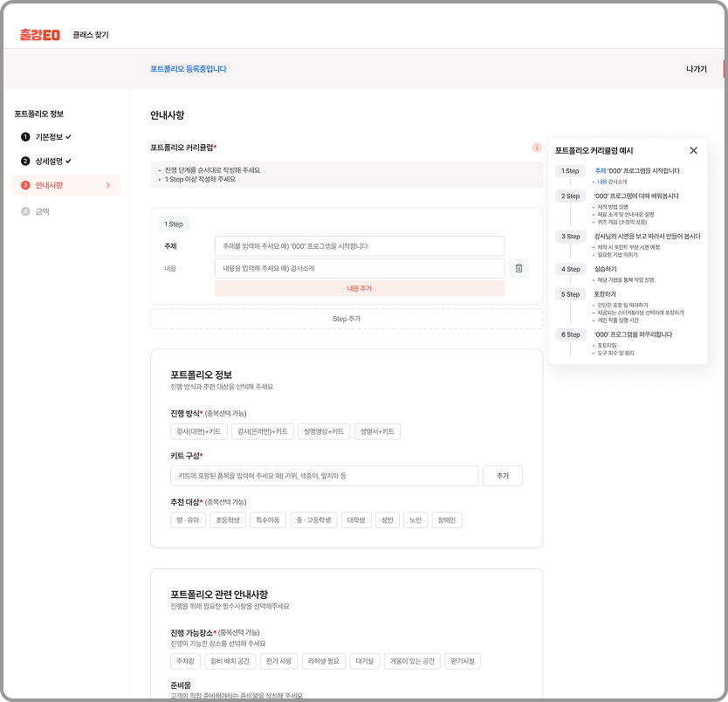This screenshot has width=728, height=702.
Task: Select 장비 배치 공간 option
Action: click(230, 661)
